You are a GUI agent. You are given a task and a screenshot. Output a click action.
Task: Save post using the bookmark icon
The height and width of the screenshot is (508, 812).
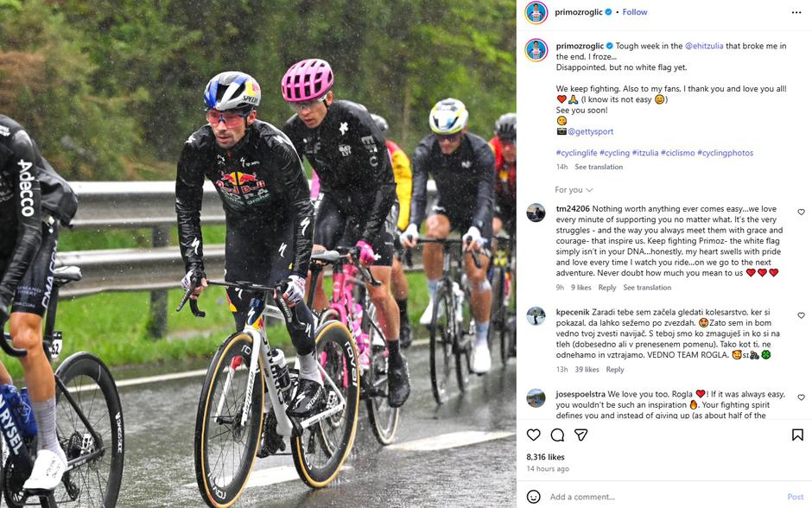coord(797,435)
